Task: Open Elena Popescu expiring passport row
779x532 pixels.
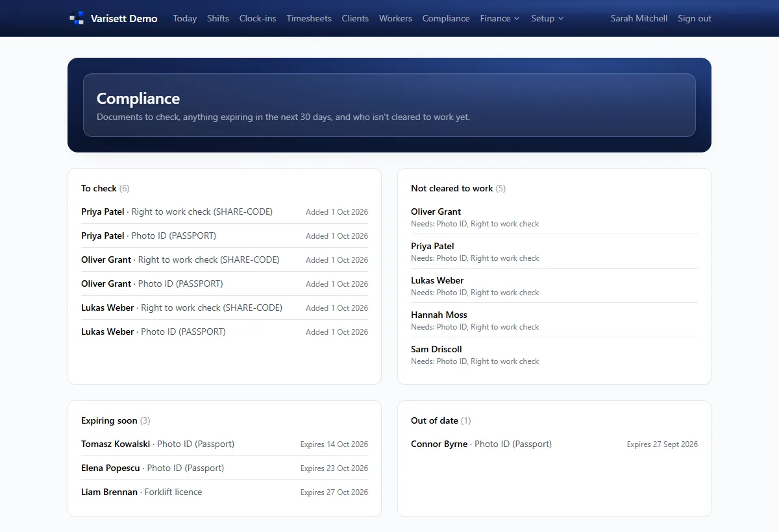Action: coord(225,468)
